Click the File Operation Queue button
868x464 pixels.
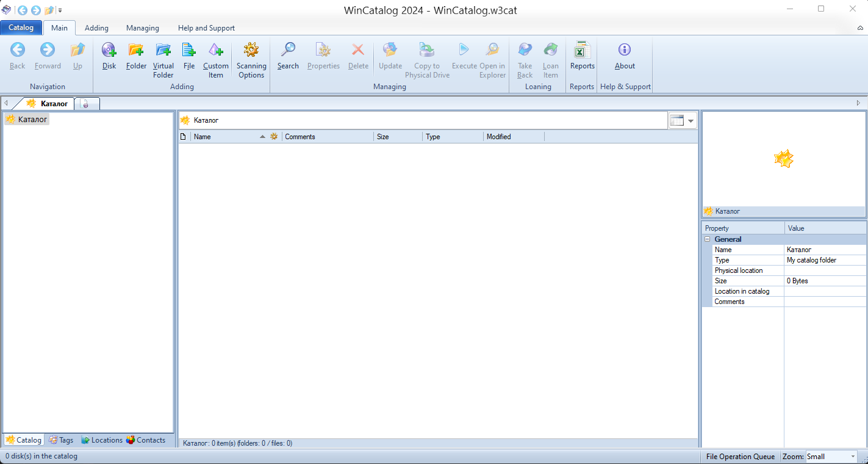741,457
